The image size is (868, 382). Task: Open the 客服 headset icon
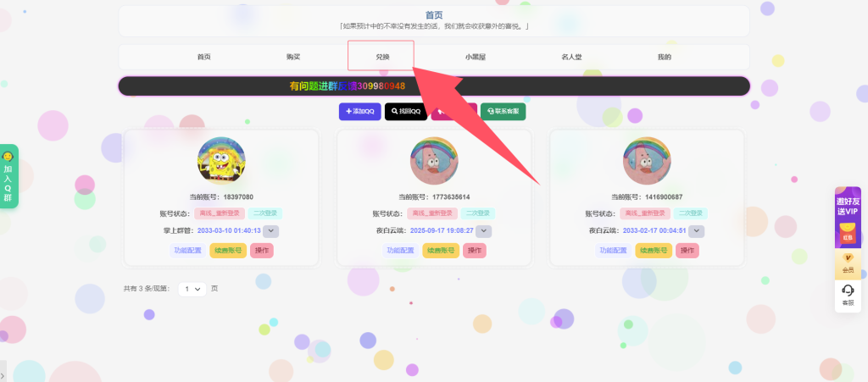(x=848, y=296)
